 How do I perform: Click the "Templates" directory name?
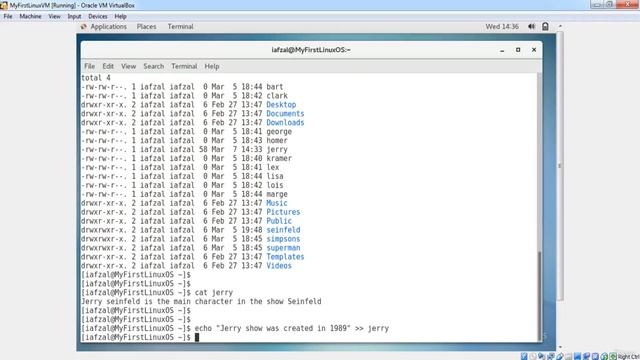pos(285,257)
